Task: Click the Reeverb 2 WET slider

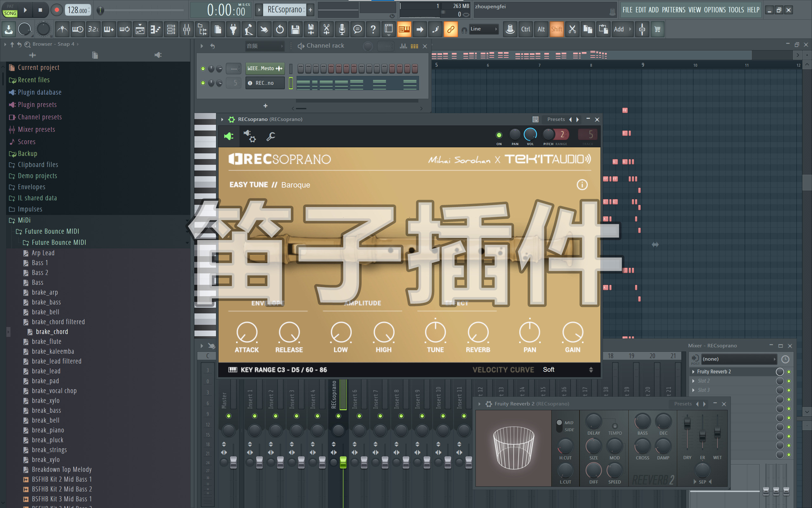Action: click(x=717, y=432)
